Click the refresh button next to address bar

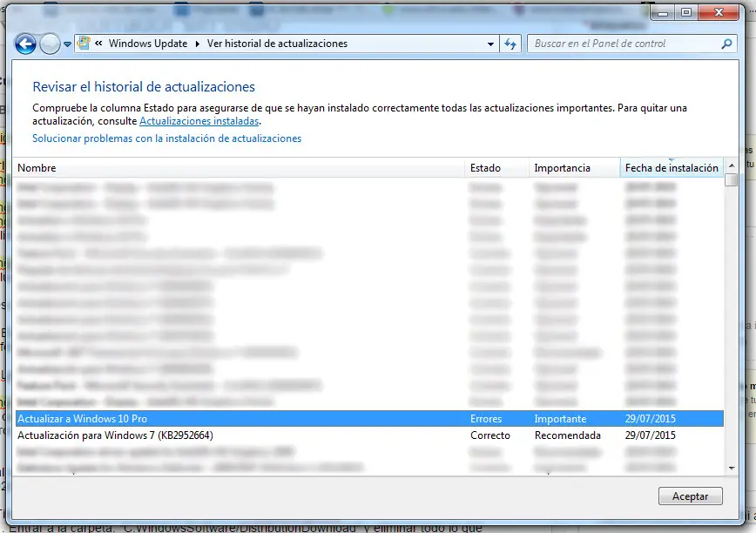(x=510, y=44)
